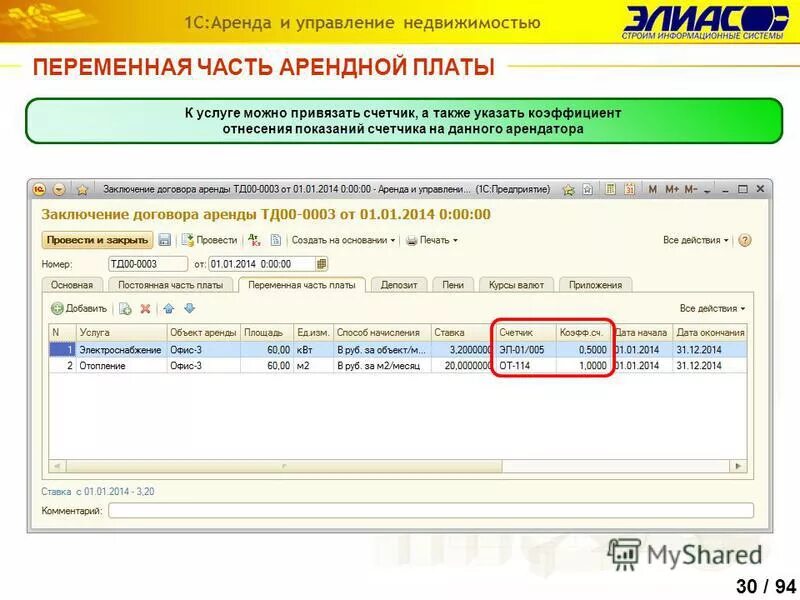The width and height of the screenshot is (800, 600).
Task: Open the 'Депозит' tab
Action: coord(399,285)
